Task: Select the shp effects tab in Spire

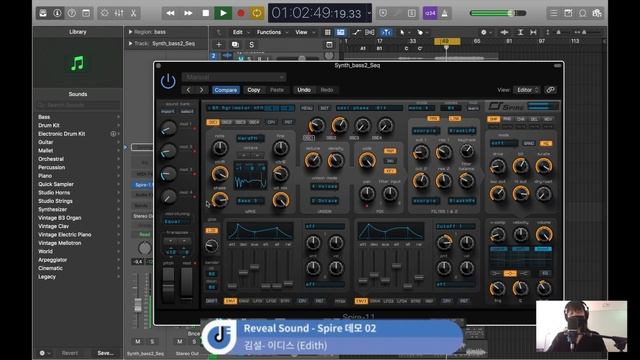Action: [494, 119]
